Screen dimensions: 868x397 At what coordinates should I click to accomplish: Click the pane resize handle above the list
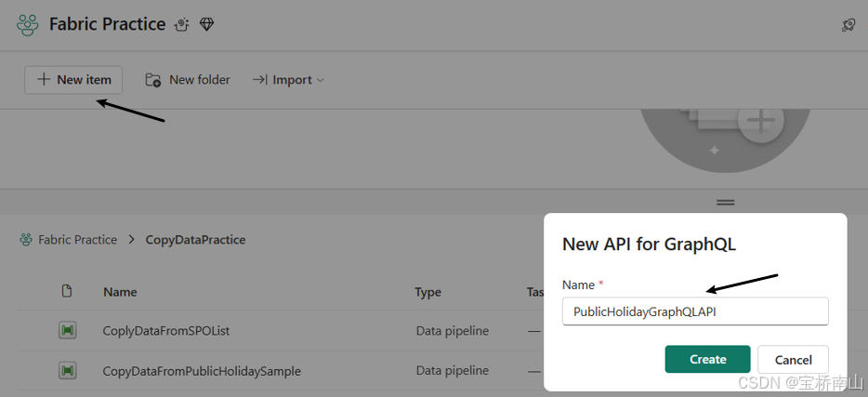pyautogui.click(x=725, y=202)
